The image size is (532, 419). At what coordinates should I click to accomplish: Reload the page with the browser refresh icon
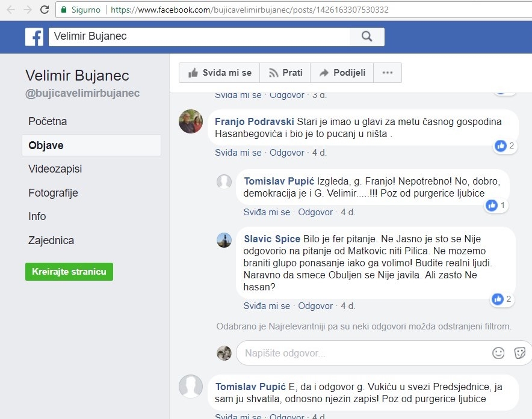(x=45, y=10)
